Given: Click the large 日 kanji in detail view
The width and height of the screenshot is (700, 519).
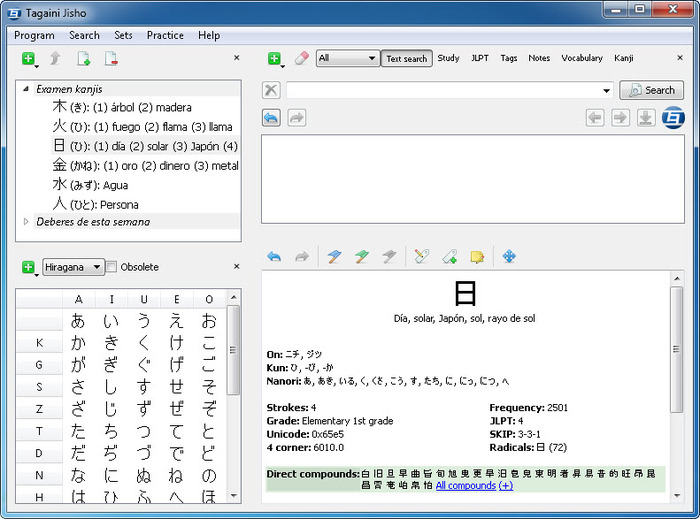Looking at the screenshot, I should (465, 294).
